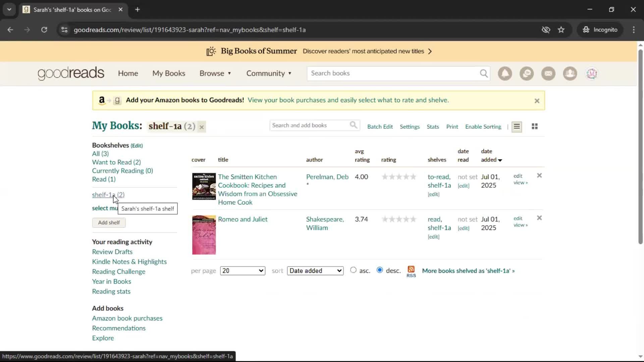The height and width of the screenshot is (362, 644).
Task: Open the friend requests icon
Action: pyautogui.click(x=570, y=73)
